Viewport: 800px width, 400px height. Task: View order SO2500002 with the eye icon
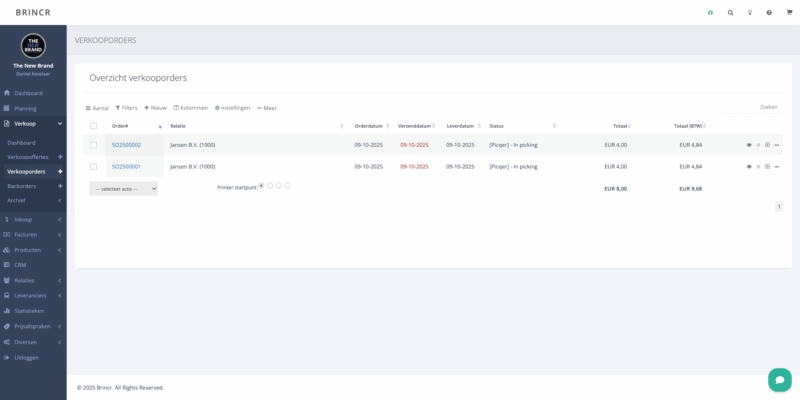(x=748, y=145)
